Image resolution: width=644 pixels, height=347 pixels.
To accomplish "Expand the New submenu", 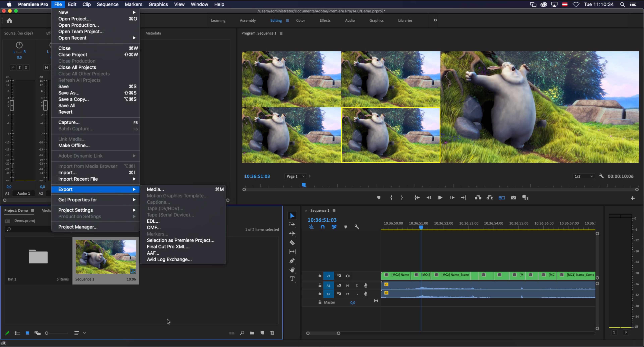I will [x=95, y=12].
